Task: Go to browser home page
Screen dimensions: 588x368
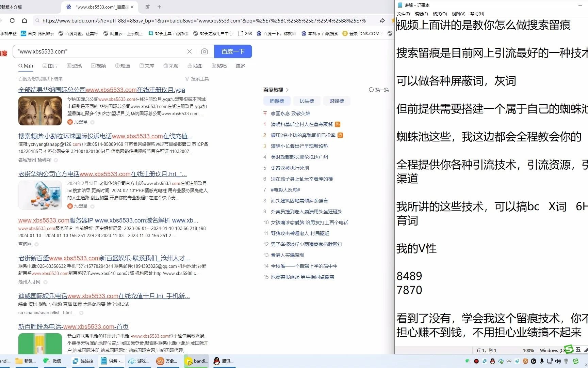Action: pyautogui.click(x=24, y=20)
